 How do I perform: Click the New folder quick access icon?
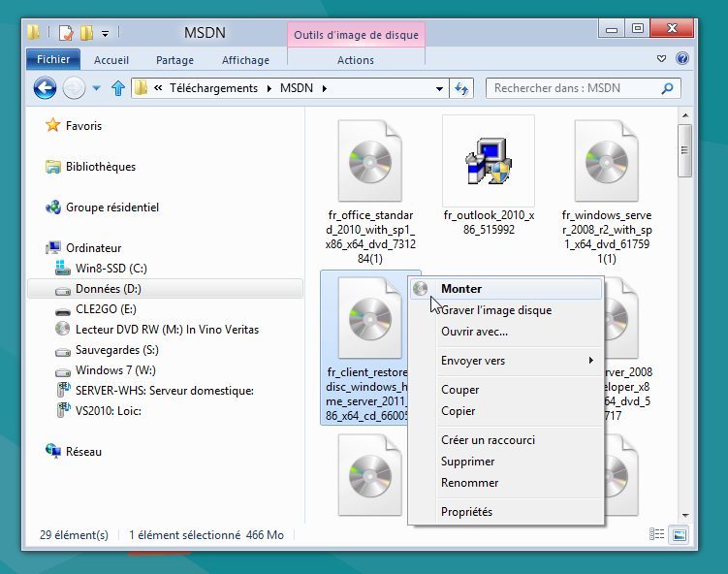click(87, 33)
